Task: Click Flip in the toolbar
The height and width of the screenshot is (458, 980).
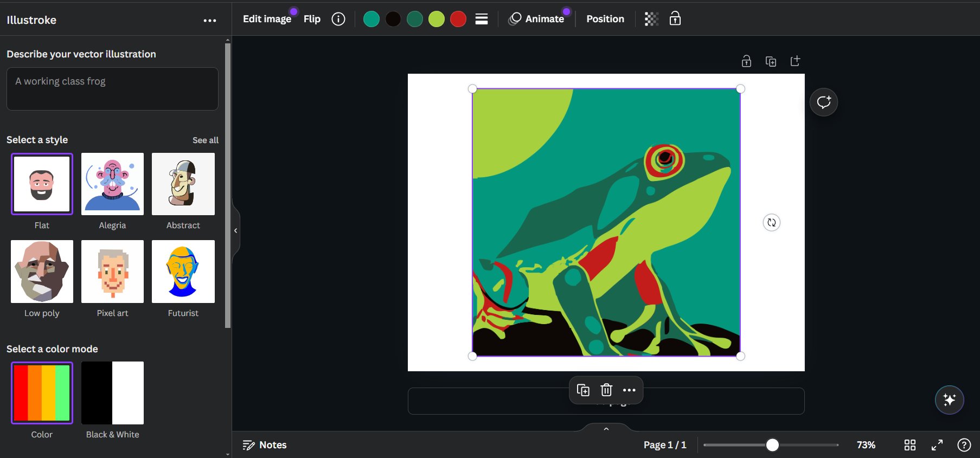Action: [312, 19]
